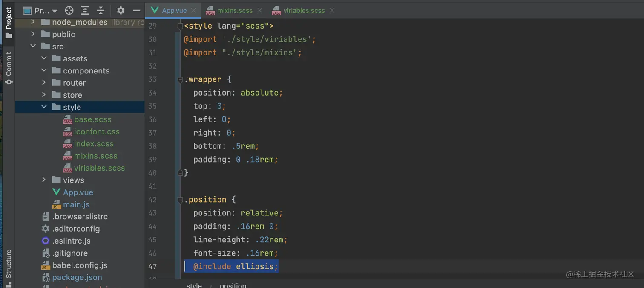Click the Vue icon on App.vue tab
This screenshot has width=644, height=288.
click(x=155, y=10)
